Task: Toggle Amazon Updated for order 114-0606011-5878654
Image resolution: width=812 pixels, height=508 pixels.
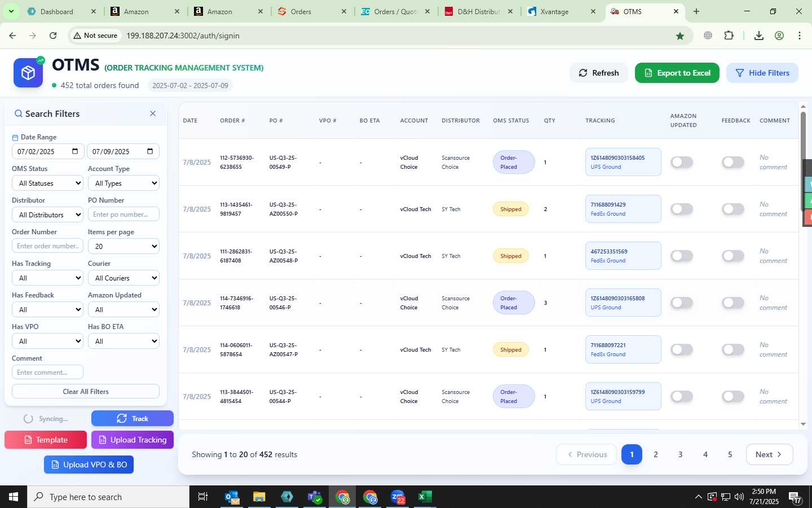Action: click(x=681, y=349)
